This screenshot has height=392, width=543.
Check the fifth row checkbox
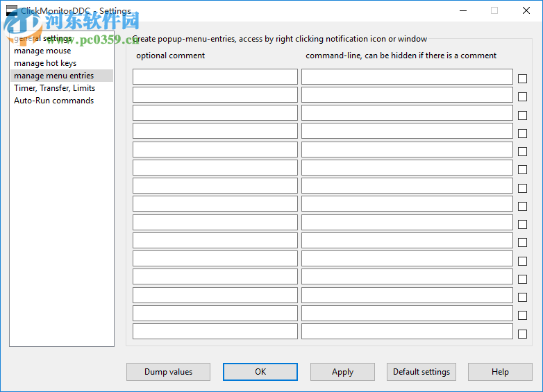(523, 151)
